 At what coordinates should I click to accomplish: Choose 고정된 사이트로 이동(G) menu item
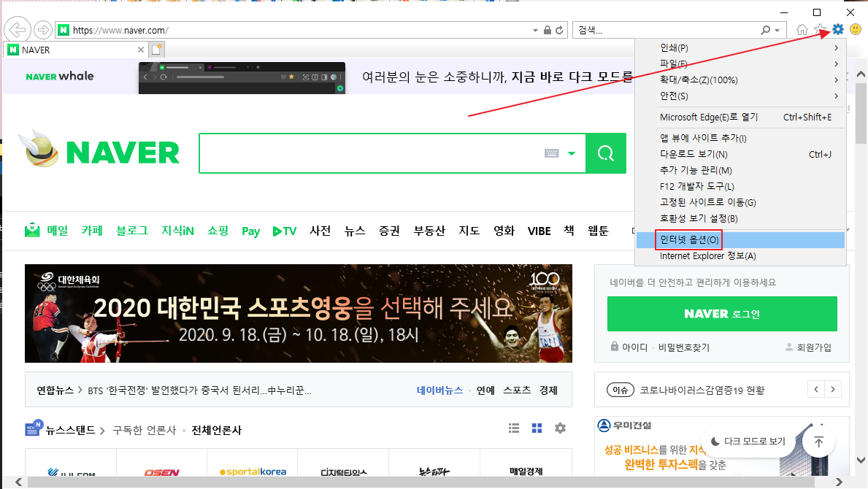[x=741, y=202]
